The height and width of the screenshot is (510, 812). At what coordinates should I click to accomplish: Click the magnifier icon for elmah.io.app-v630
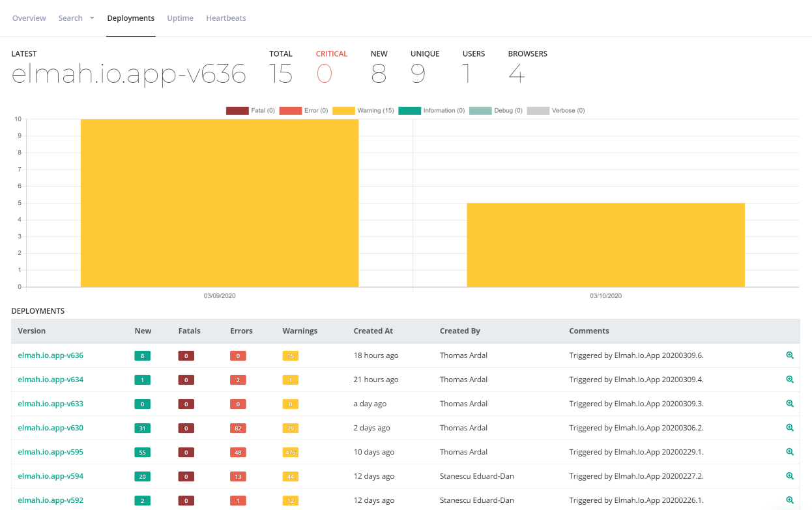789,428
